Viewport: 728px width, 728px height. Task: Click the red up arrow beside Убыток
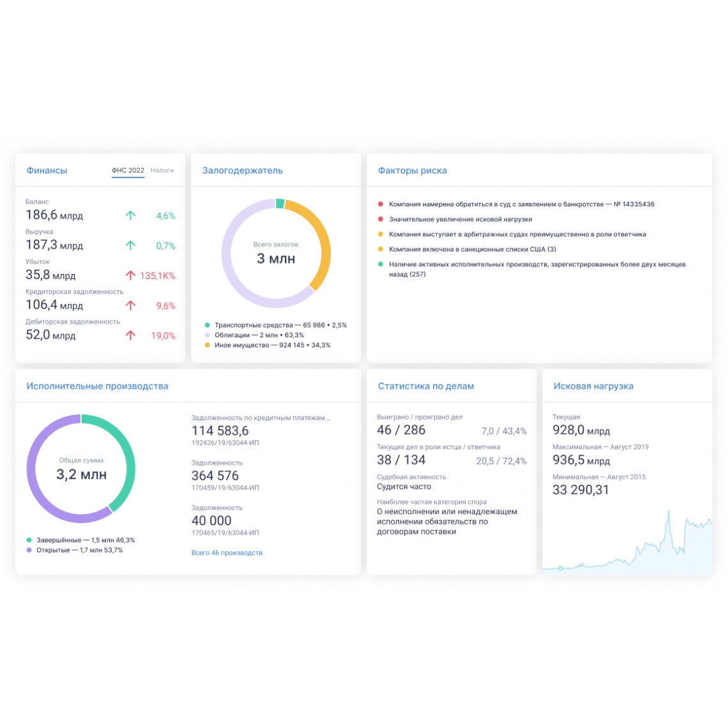130,275
